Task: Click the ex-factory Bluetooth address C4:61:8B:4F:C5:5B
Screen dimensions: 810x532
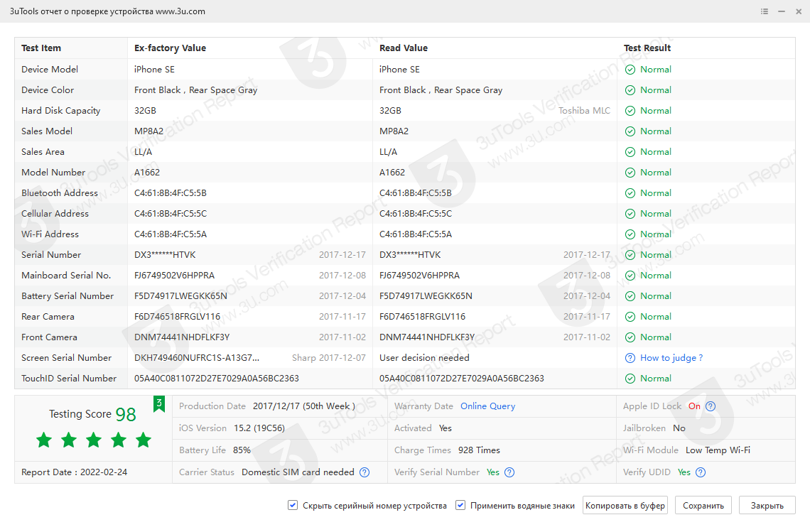Action: point(171,193)
